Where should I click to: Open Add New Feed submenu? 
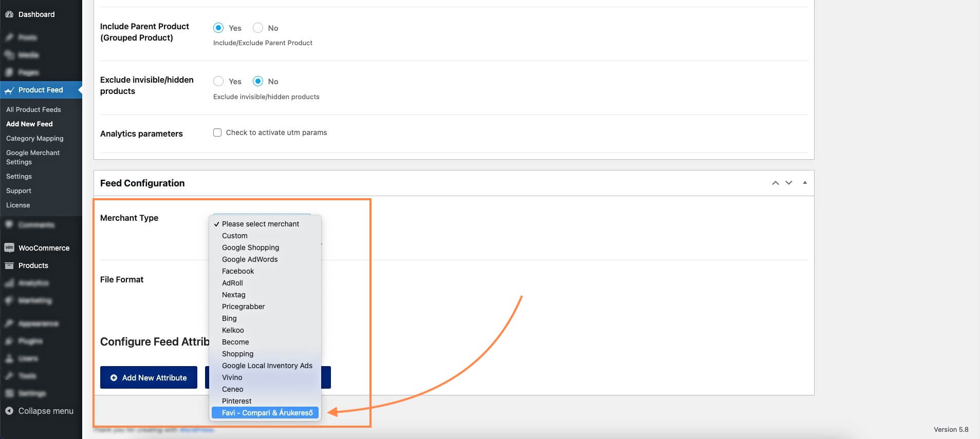pos(29,124)
